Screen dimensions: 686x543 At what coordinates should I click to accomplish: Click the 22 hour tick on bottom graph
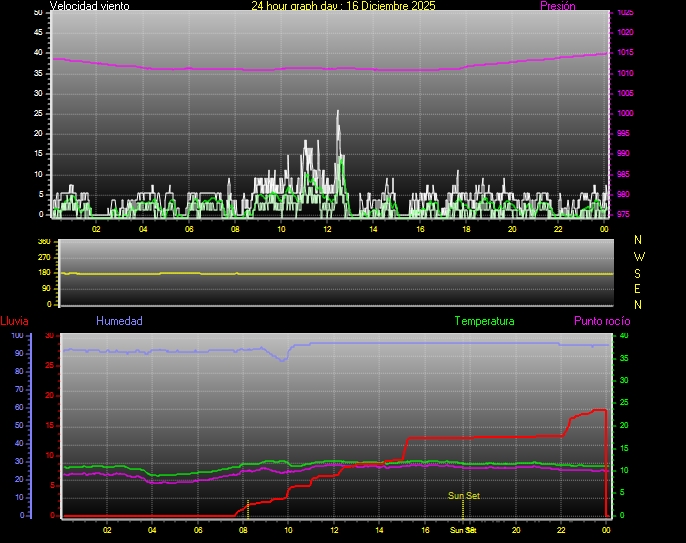tap(562, 531)
